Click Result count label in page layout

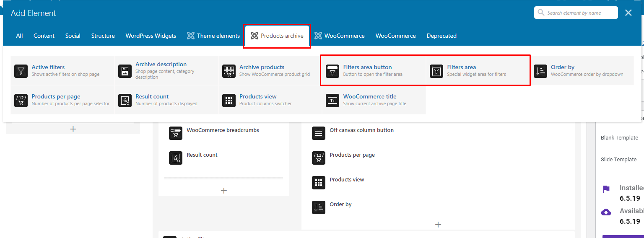tap(202, 155)
